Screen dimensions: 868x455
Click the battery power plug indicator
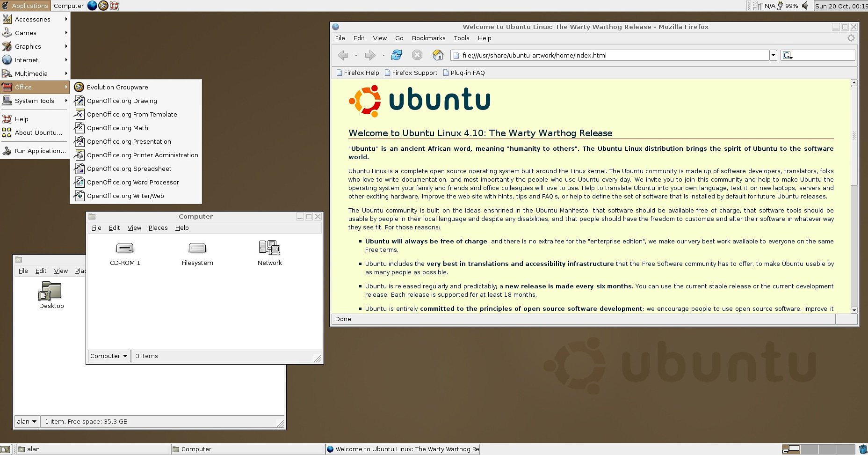tap(780, 6)
